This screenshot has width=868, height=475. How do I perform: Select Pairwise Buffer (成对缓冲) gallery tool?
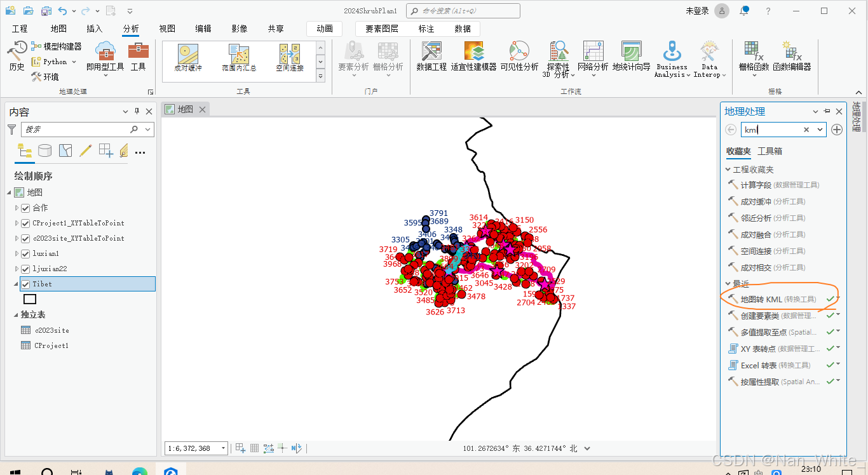187,58
